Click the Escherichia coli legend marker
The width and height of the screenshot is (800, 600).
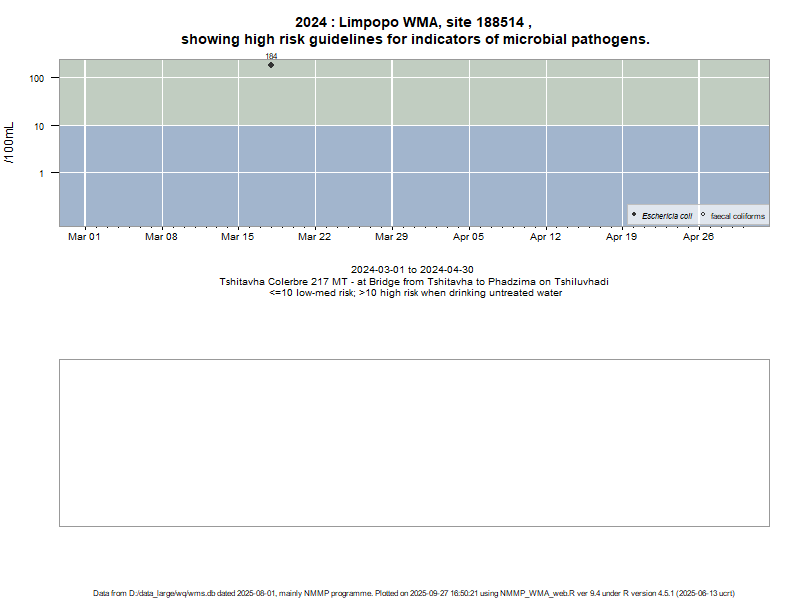pos(634,215)
